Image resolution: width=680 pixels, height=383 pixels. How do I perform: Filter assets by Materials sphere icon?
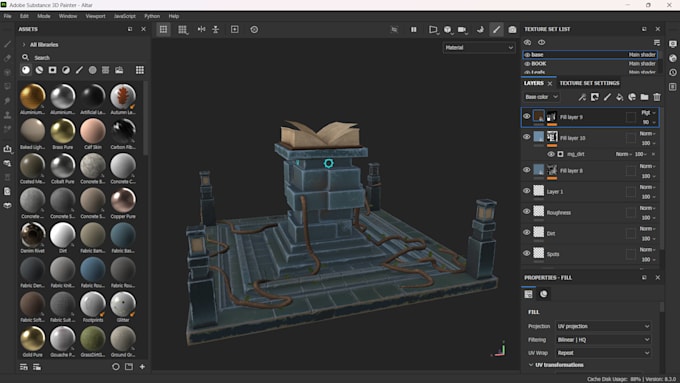point(26,70)
